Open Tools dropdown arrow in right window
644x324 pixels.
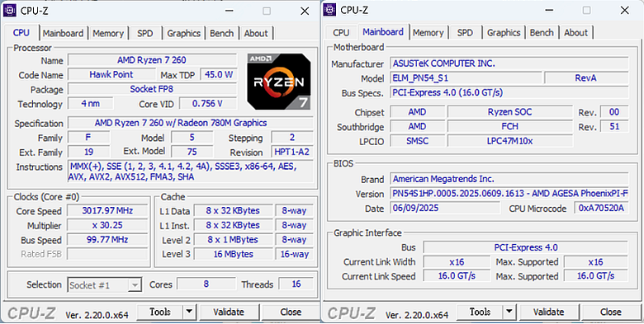[509, 312]
